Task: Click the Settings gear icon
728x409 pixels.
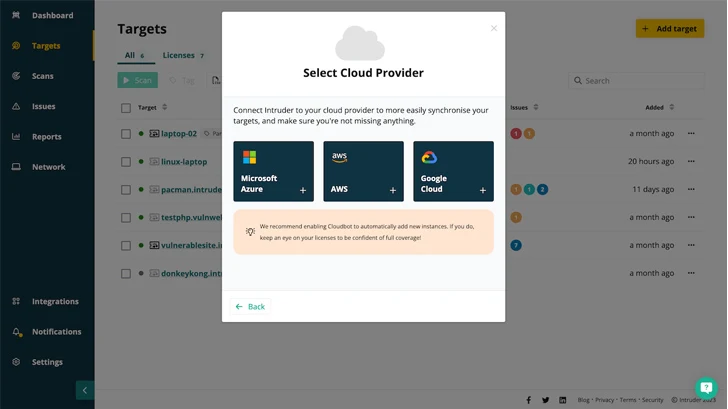Action: click(x=16, y=362)
